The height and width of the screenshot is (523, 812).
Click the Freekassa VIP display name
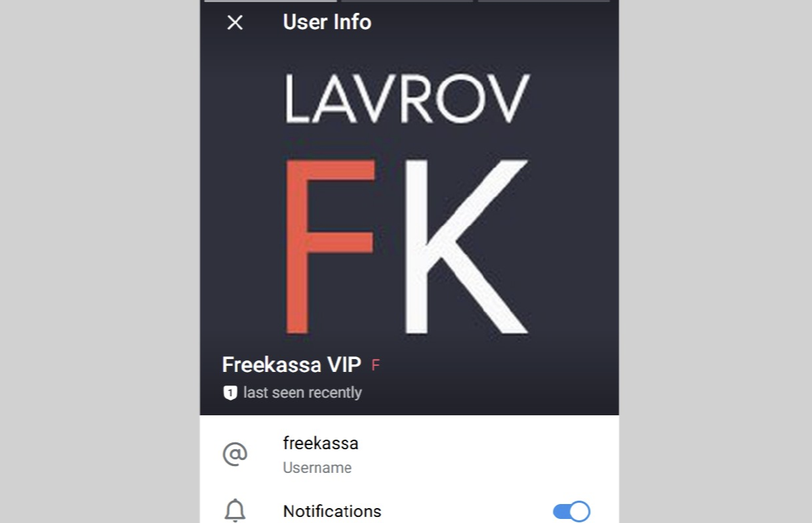click(291, 365)
